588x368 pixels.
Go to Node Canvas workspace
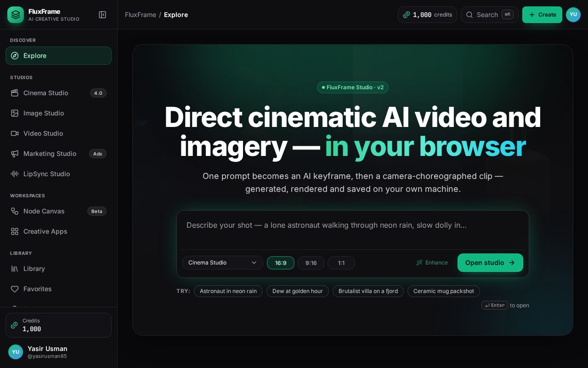click(58, 211)
